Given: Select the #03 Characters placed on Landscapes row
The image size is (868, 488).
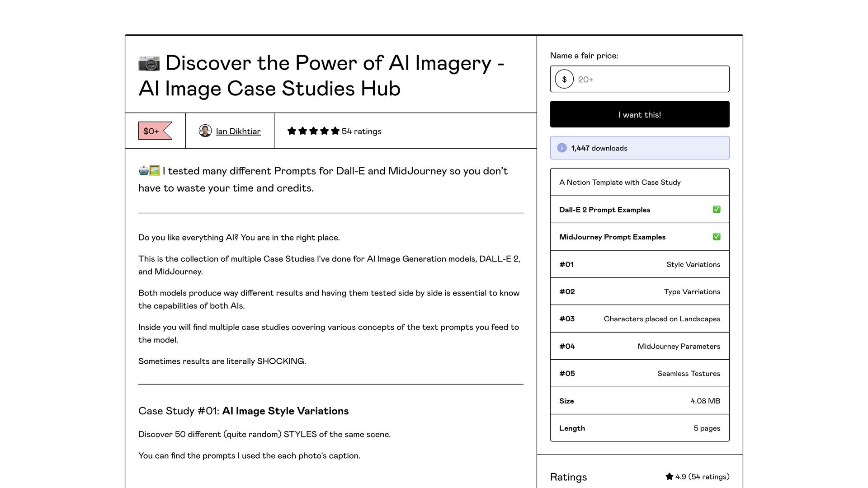Looking at the screenshot, I should point(639,319).
